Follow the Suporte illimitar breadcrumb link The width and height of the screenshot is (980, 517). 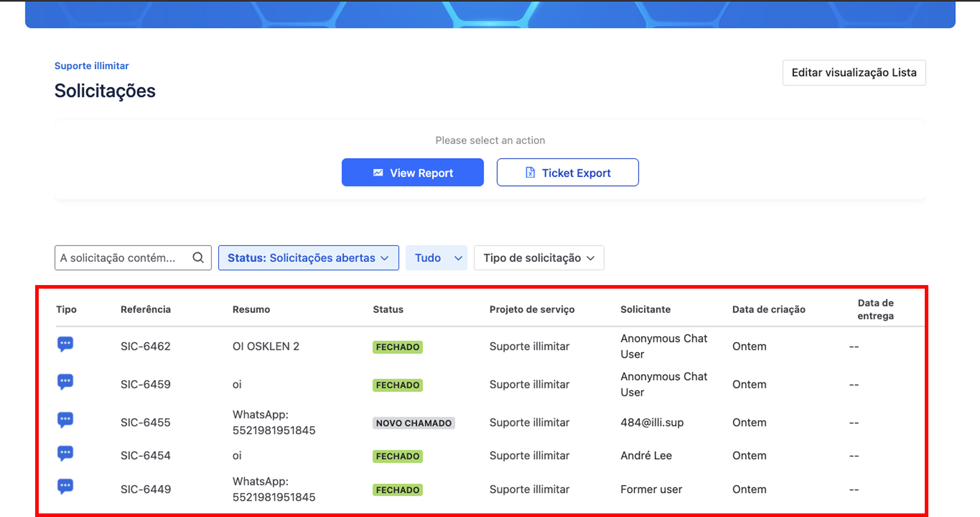coord(92,65)
